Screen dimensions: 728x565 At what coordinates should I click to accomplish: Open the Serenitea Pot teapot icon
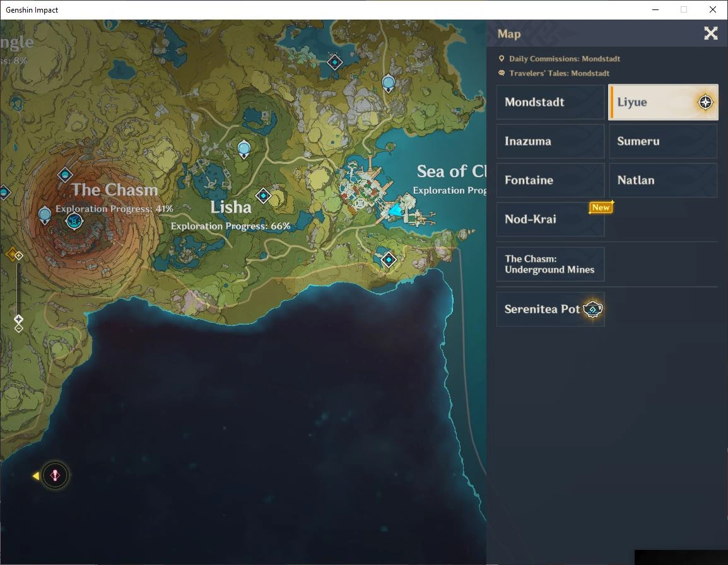click(x=593, y=309)
